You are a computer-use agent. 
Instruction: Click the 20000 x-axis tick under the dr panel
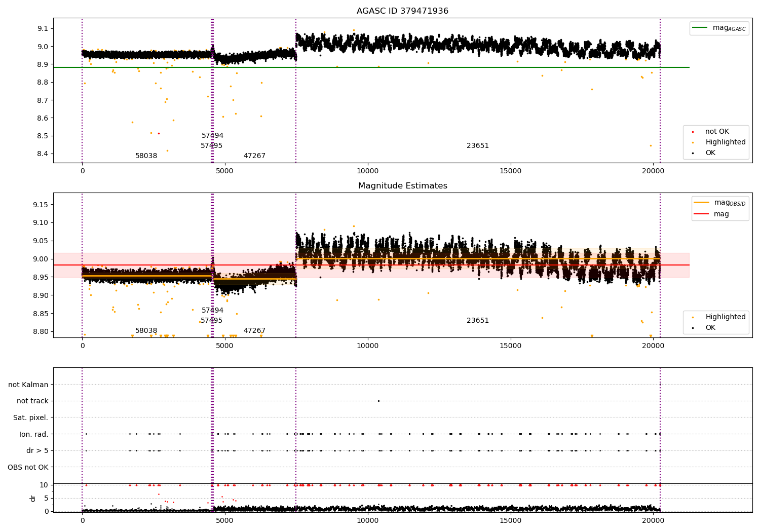click(653, 520)
